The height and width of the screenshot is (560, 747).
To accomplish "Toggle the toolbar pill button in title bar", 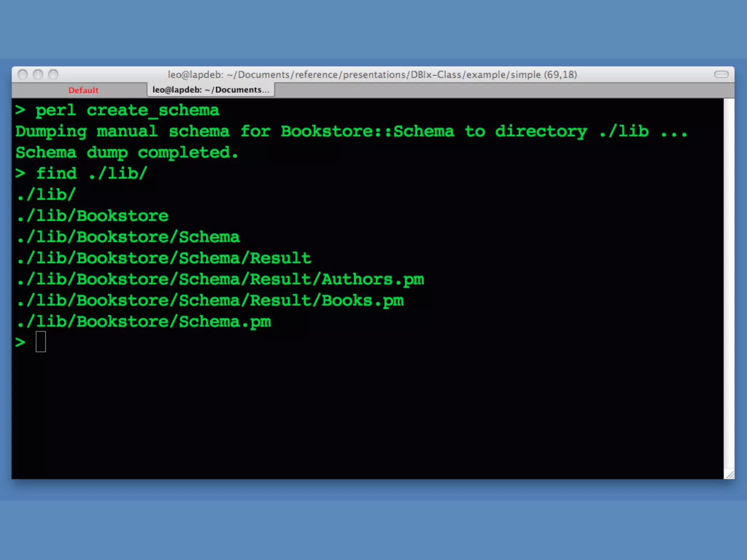I will tap(721, 74).
